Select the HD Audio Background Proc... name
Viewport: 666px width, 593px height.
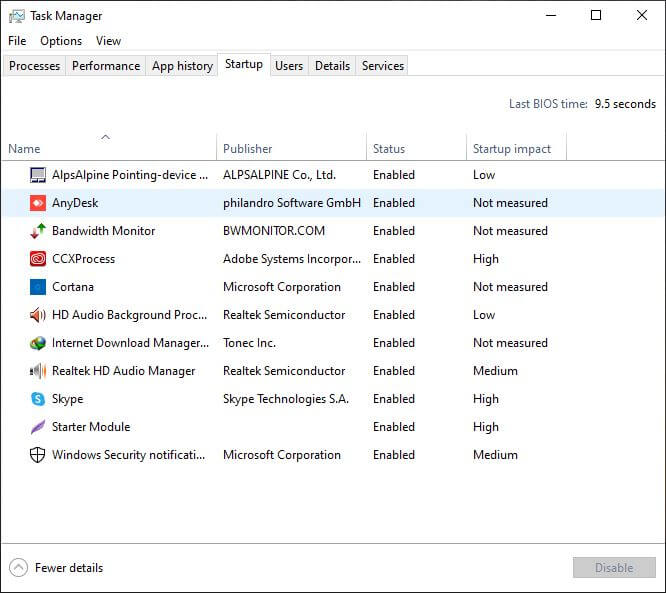click(x=130, y=315)
